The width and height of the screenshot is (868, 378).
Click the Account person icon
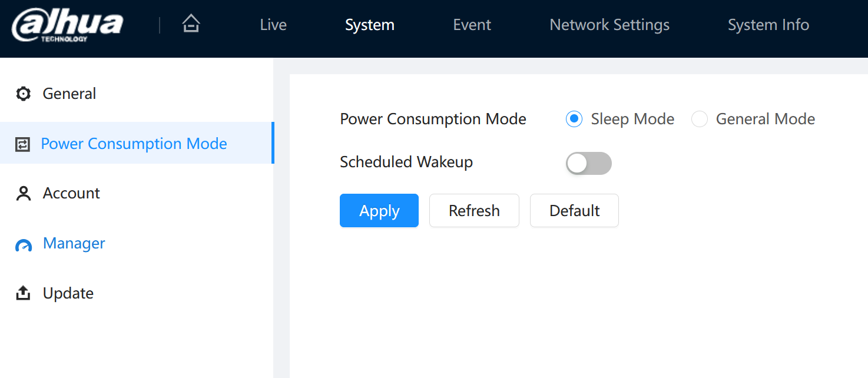(23, 194)
